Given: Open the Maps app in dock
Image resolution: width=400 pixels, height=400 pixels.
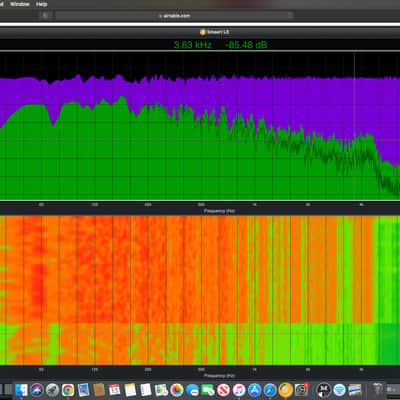Looking at the screenshot, I should click(x=161, y=390).
